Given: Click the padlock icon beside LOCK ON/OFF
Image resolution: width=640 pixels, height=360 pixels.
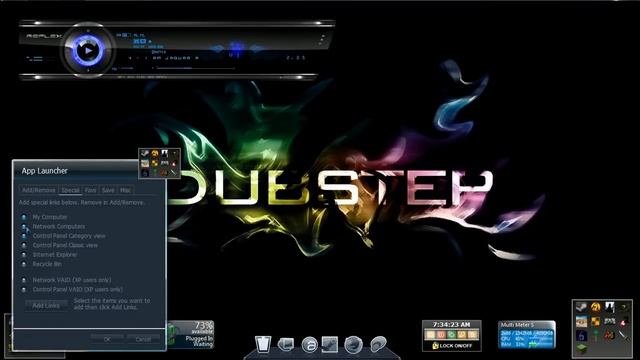Looking at the screenshot, I should coord(435,346).
